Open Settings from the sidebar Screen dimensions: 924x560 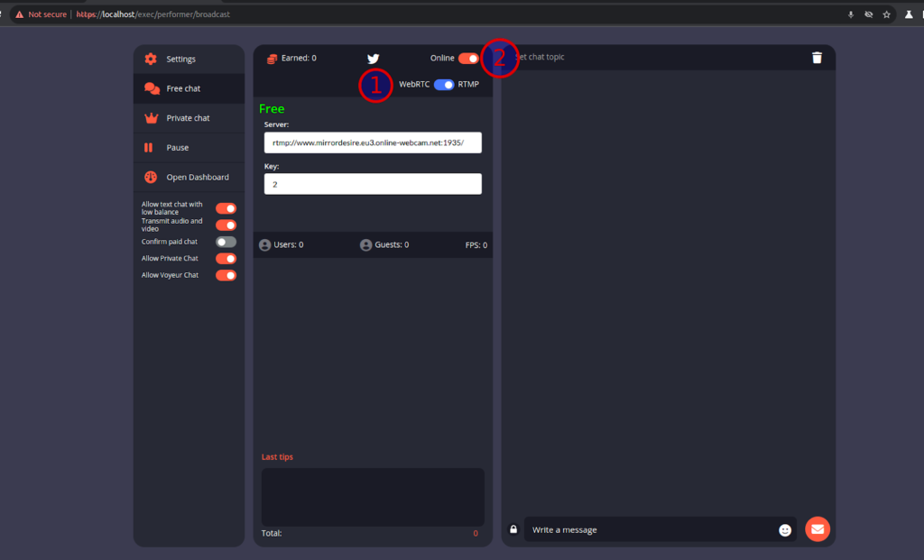click(189, 59)
